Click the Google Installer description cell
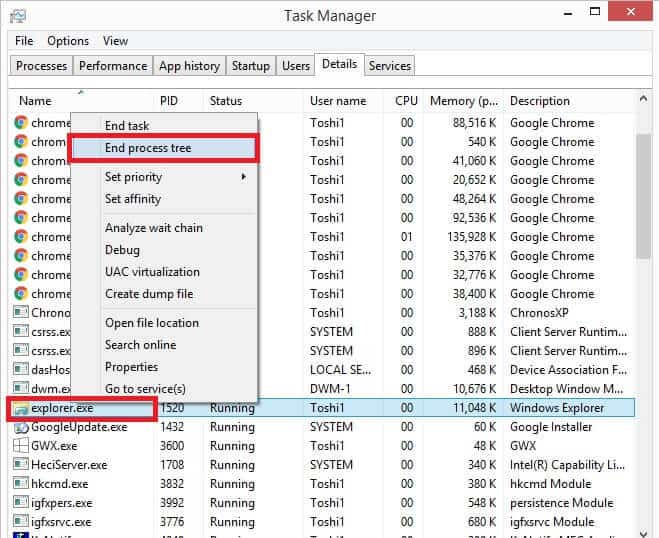The height and width of the screenshot is (538, 659). point(551,427)
